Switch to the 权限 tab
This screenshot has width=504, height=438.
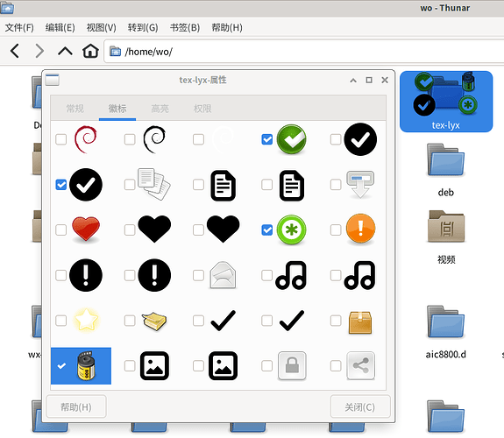click(x=202, y=109)
